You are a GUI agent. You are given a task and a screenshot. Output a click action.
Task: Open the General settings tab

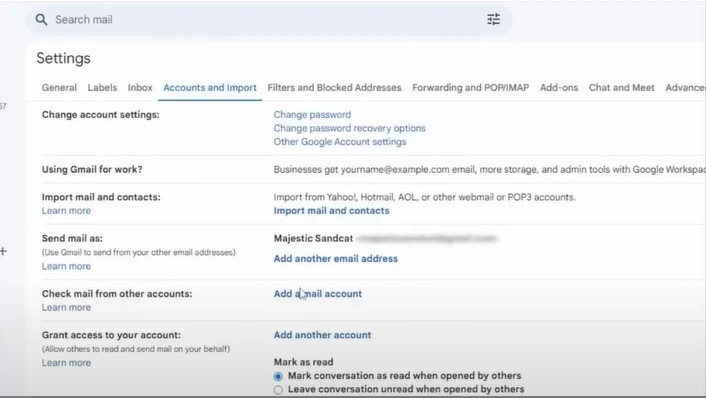[x=59, y=88]
